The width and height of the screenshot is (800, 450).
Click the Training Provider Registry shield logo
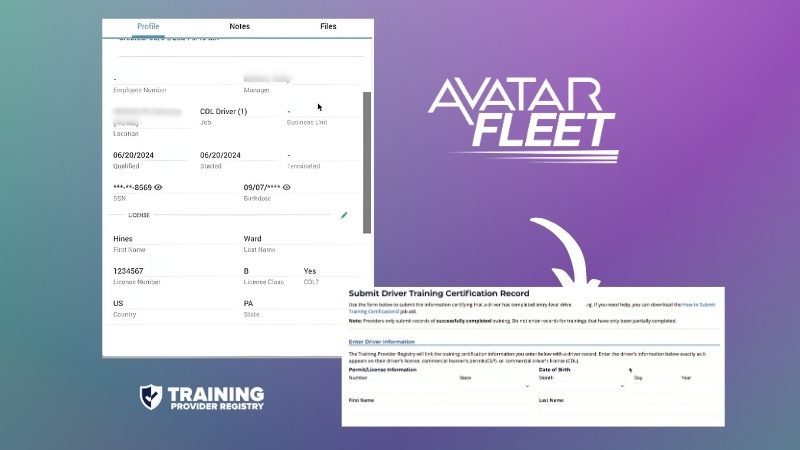(151, 397)
